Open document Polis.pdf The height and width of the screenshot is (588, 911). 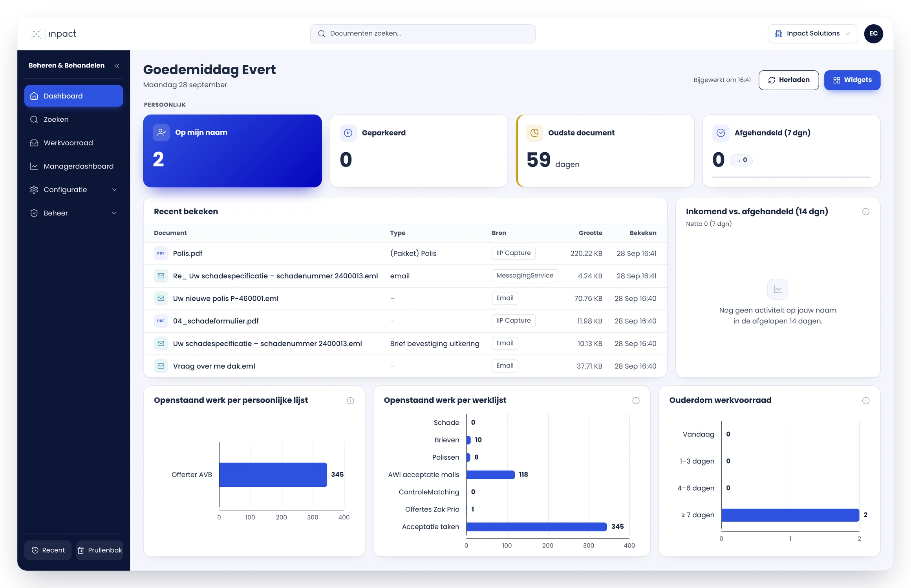[188, 254]
